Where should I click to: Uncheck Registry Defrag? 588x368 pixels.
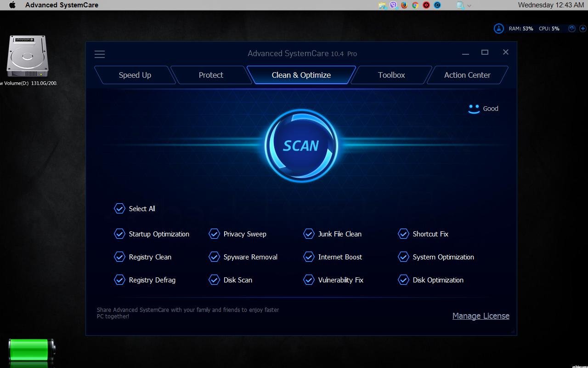click(119, 280)
